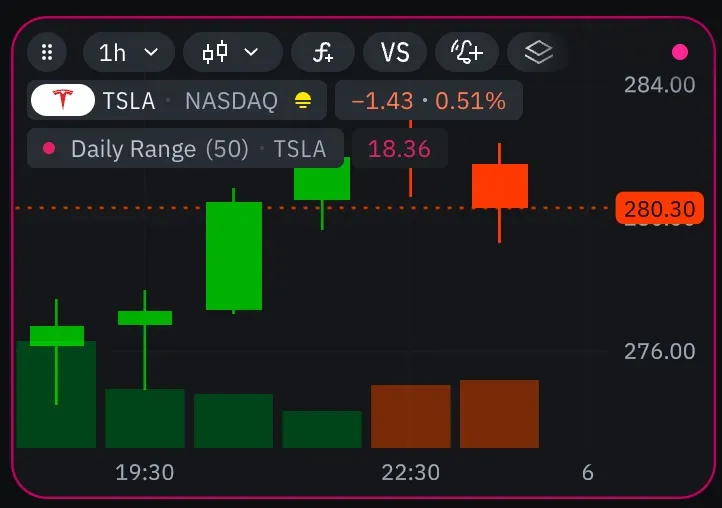
Task: Click the tallest dark green volume bar
Action: click(56, 395)
